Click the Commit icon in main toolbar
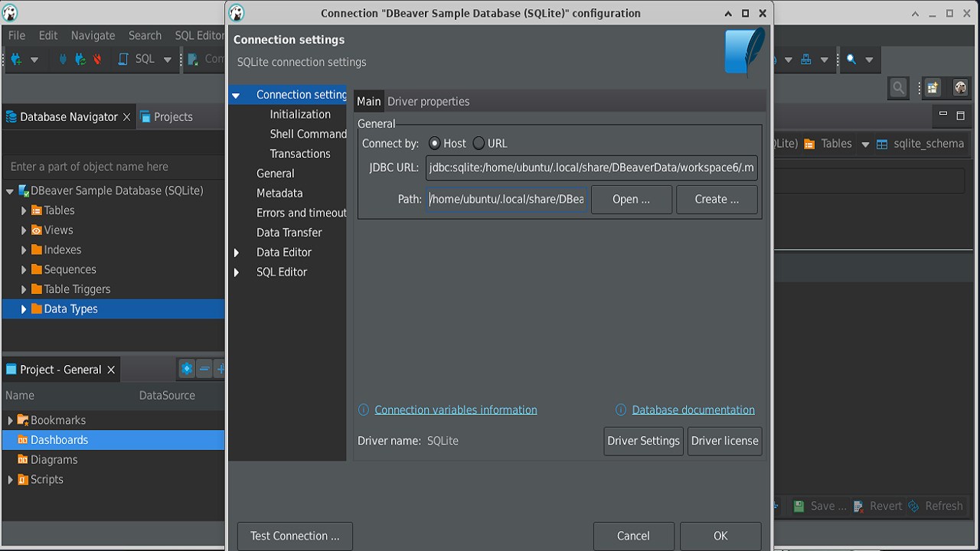This screenshot has height=551, width=980. [194, 59]
